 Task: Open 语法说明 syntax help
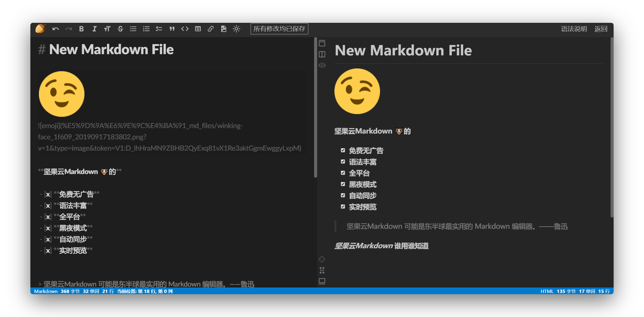coord(574,29)
